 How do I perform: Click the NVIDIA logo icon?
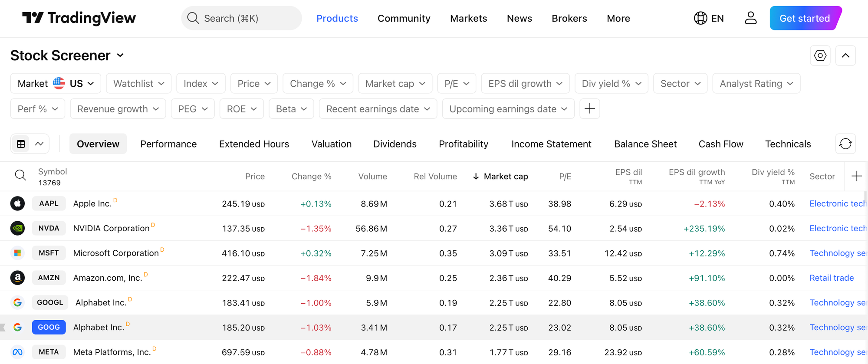point(17,228)
